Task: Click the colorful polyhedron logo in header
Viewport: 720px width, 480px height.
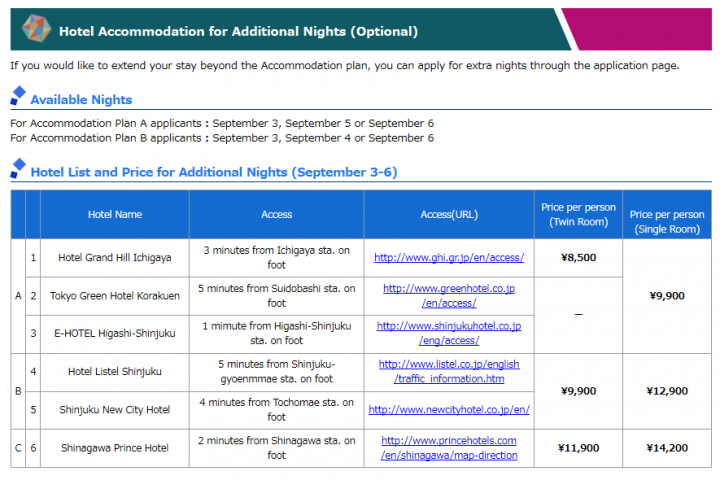Action: [36, 28]
